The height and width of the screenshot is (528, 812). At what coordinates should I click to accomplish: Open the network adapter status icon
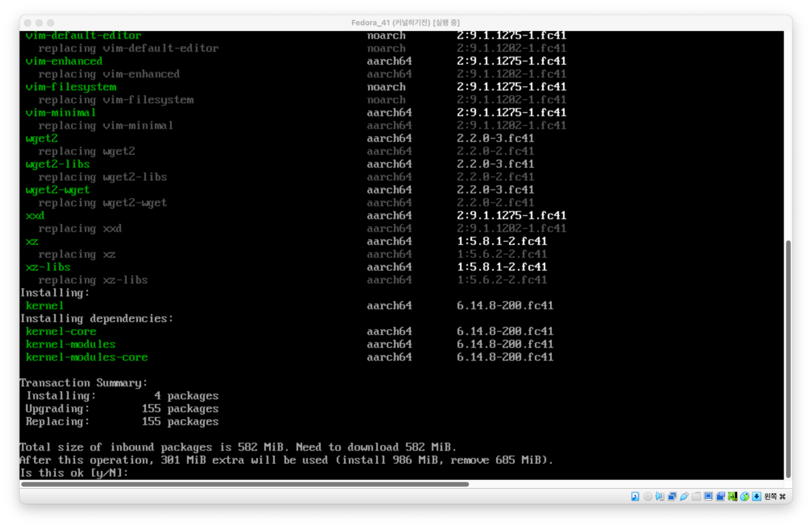click(x=672, y=496)
